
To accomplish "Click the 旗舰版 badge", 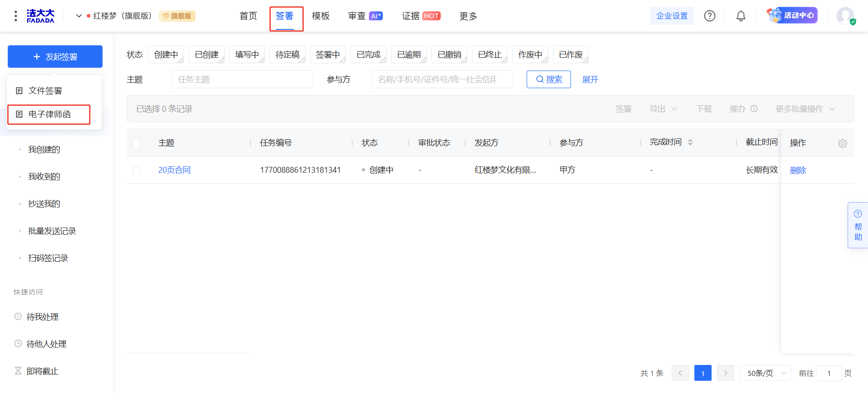I will tap(177, 16).
